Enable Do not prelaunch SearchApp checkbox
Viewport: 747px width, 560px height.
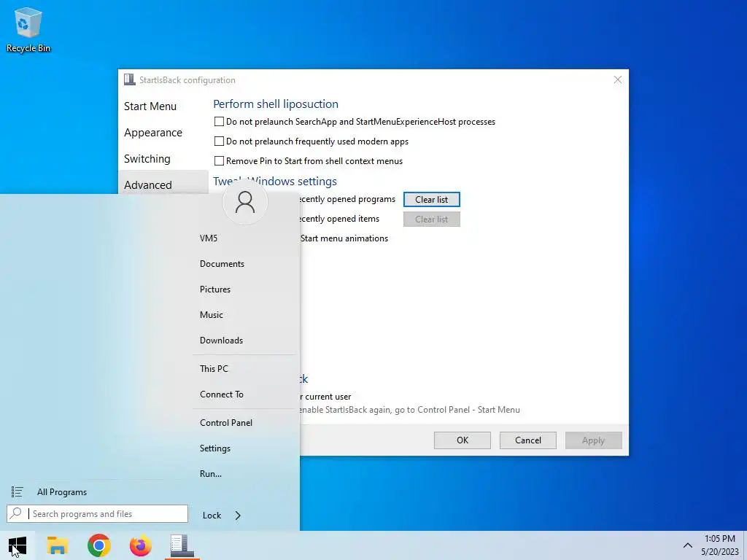coord(219,122)
